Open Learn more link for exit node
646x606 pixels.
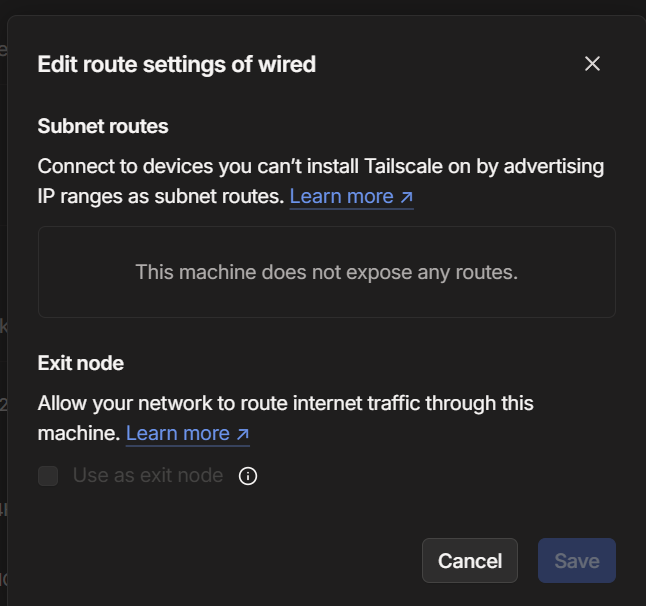click(x=178, y=434)
